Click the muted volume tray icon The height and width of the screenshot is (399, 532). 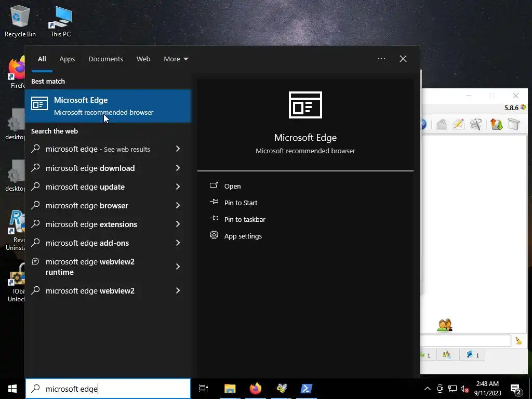[464, 389]
